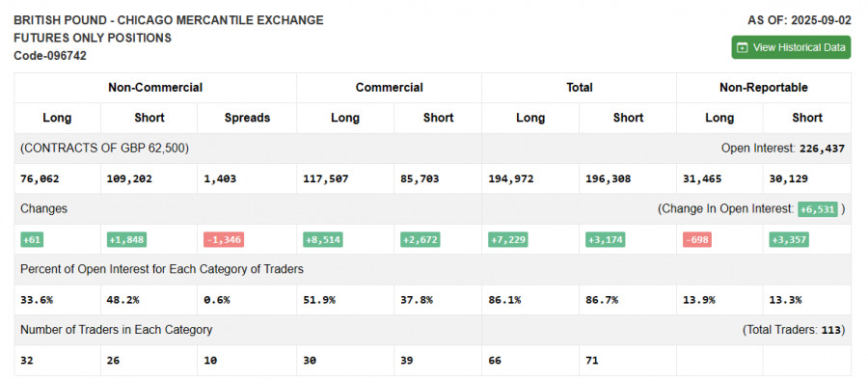
Task: Click the +3,357 non-reportable short badge
Action: [789, 240]
